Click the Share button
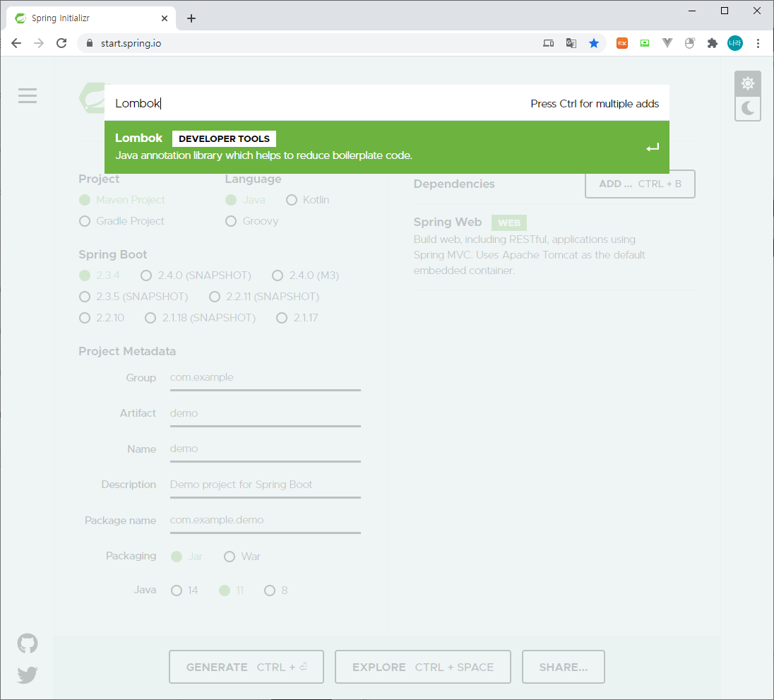The image size is (774, 700). click(x=564, y=667)
